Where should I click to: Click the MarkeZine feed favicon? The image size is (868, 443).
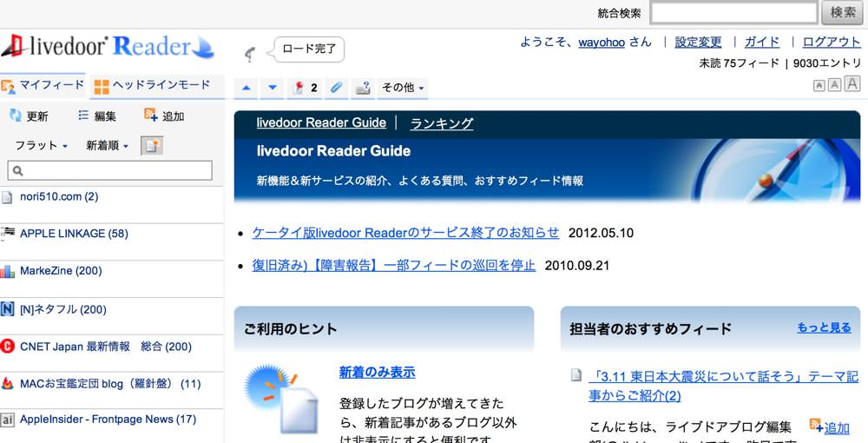pyautogui.click(x=7, y=271)
